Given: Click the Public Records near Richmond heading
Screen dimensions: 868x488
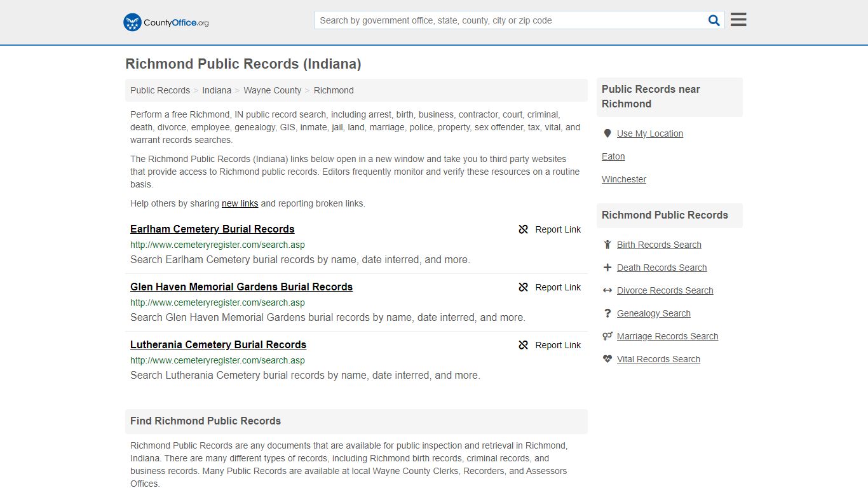Looking at the screenshot, I should (651, 97).
